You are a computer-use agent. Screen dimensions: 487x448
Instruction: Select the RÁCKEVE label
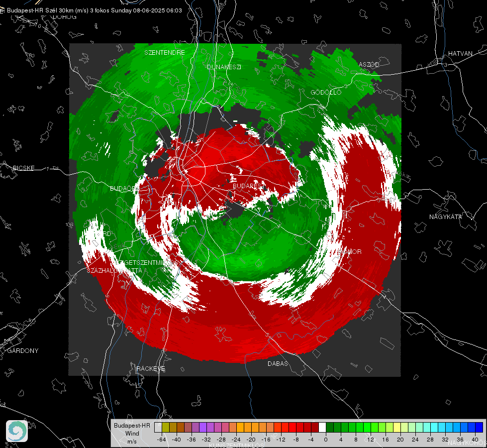151,368
